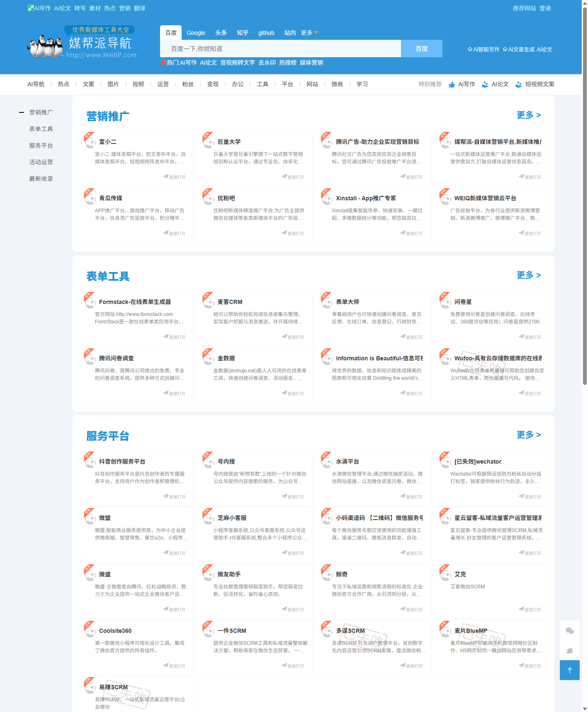Click the 百度一下 search input field

point(280,49)
